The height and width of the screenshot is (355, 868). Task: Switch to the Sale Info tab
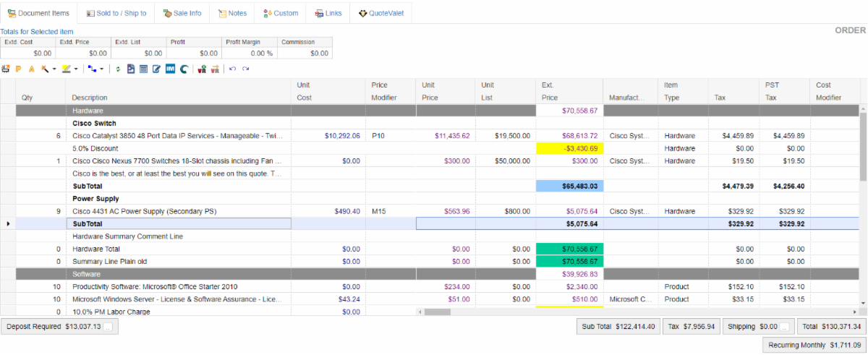(x=182, y=13)
